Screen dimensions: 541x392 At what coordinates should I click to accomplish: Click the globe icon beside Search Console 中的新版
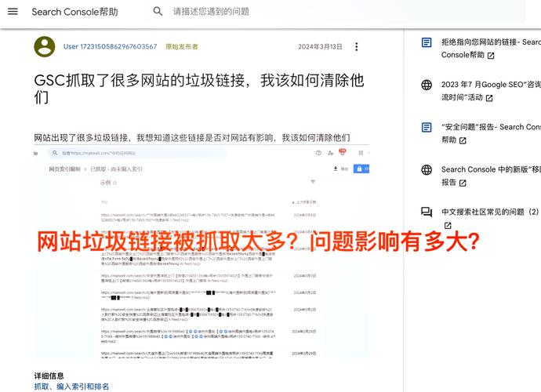(427, 170)
